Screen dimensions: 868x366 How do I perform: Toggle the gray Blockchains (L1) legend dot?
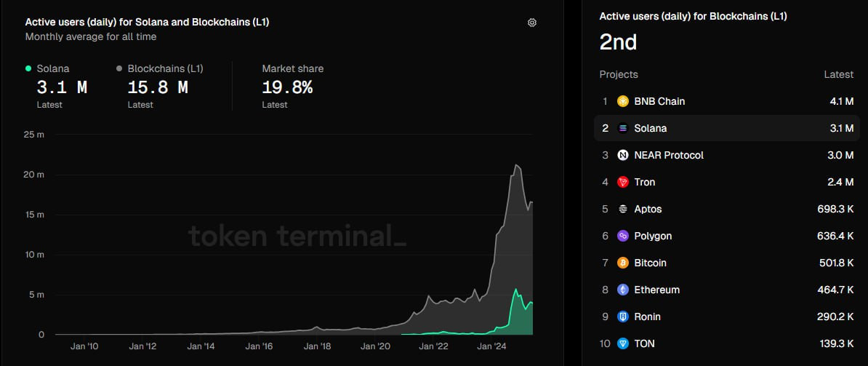[119, 68]
